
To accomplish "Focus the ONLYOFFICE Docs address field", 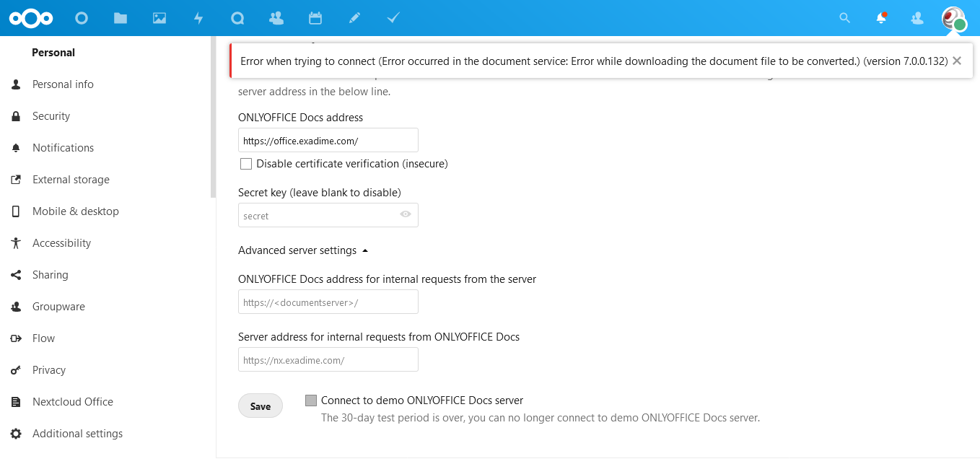I will click(x=328, y=140).
